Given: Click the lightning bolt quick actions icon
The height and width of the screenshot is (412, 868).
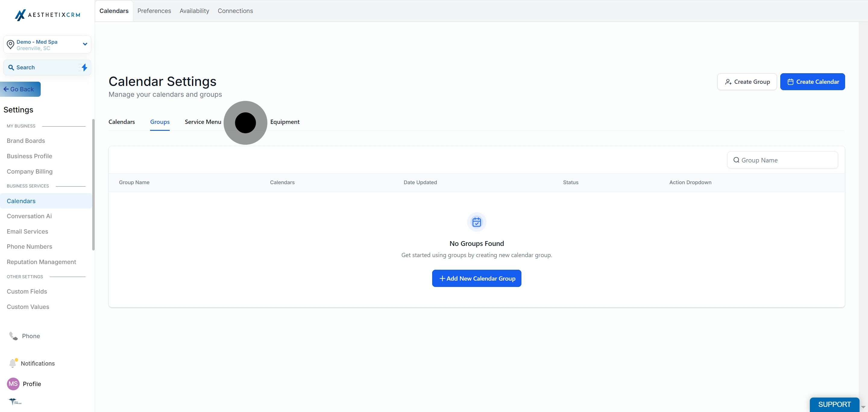Looking at the screenshot, I should pos(84,68).
